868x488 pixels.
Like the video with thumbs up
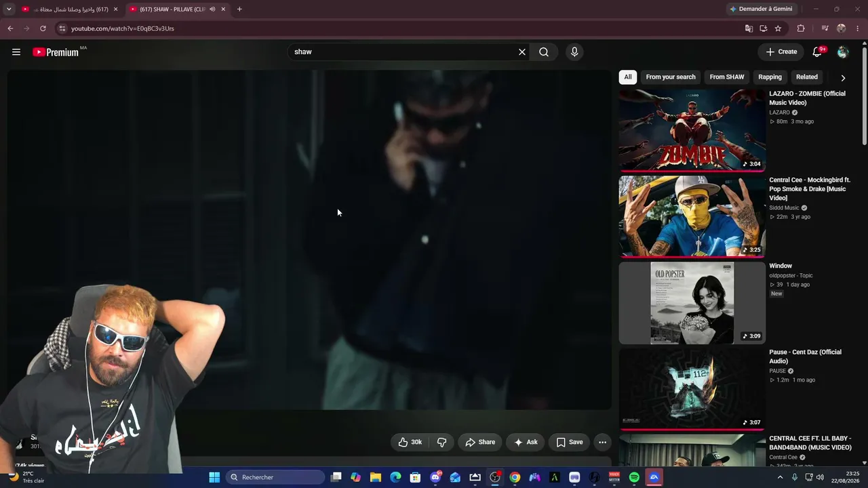410,442
